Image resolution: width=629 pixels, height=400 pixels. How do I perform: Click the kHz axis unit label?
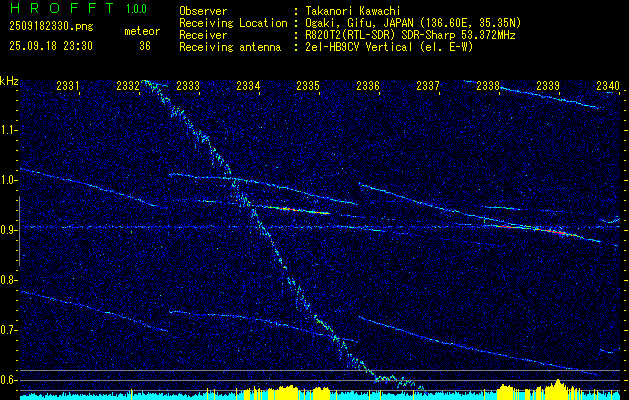9,81
